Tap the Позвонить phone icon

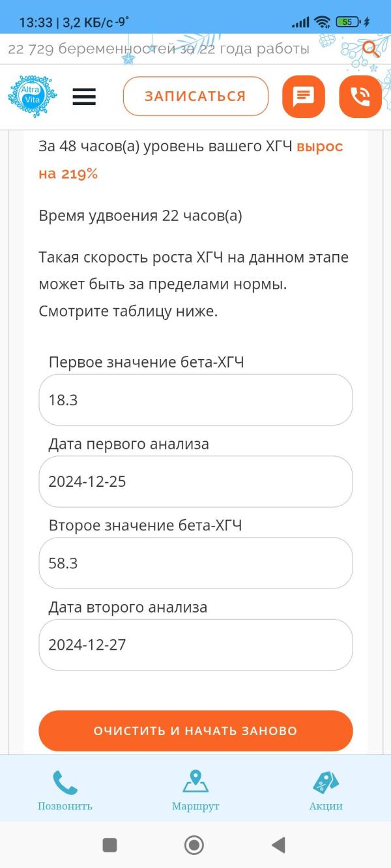(x=65, y=783)
